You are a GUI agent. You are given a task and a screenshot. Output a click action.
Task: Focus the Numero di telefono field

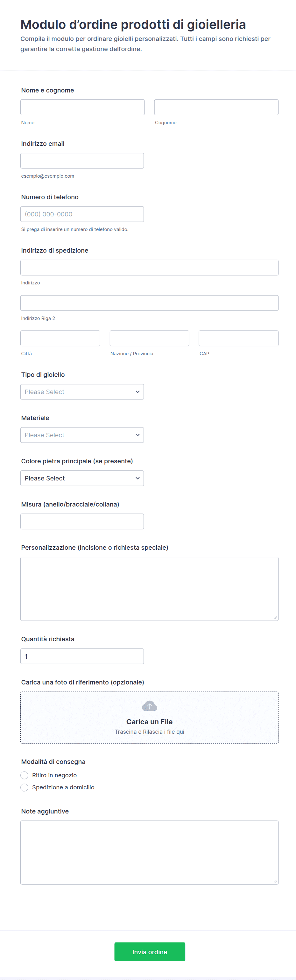point(82,214)
